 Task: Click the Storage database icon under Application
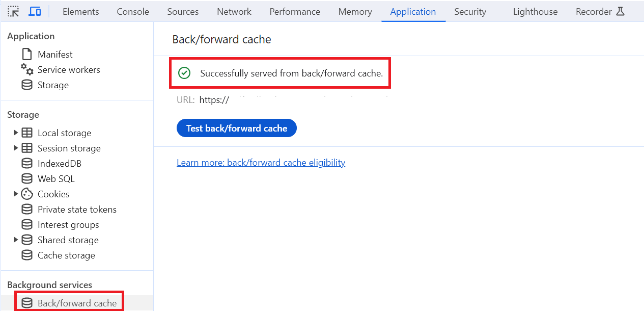click(27, 85)
